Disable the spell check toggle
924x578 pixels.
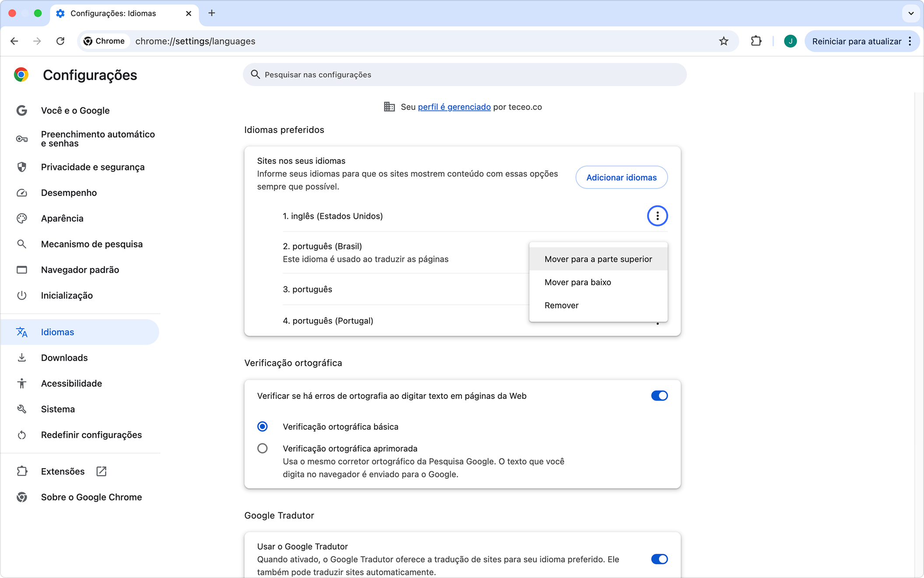pyautogui.click(x=659, y=396)
